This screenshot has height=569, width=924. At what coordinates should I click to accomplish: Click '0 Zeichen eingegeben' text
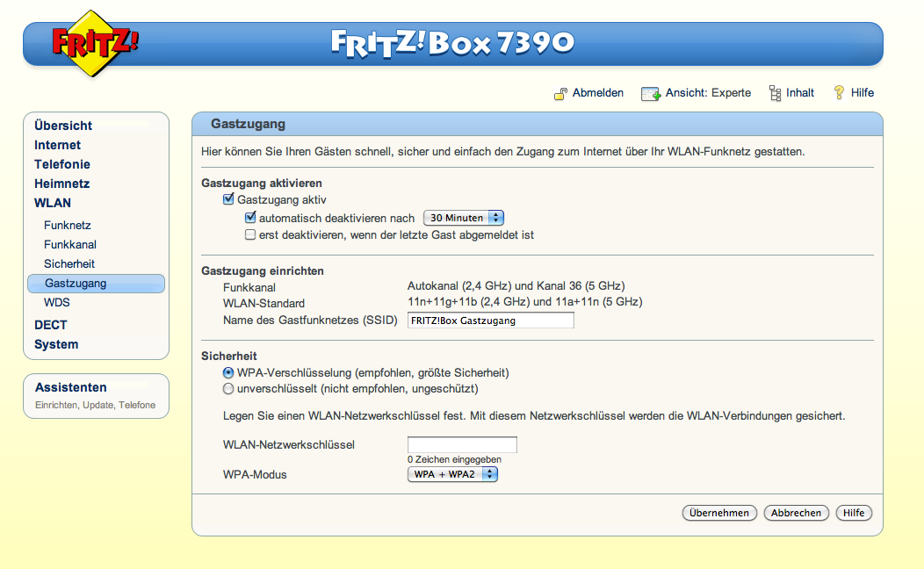[x=454, y=459]
